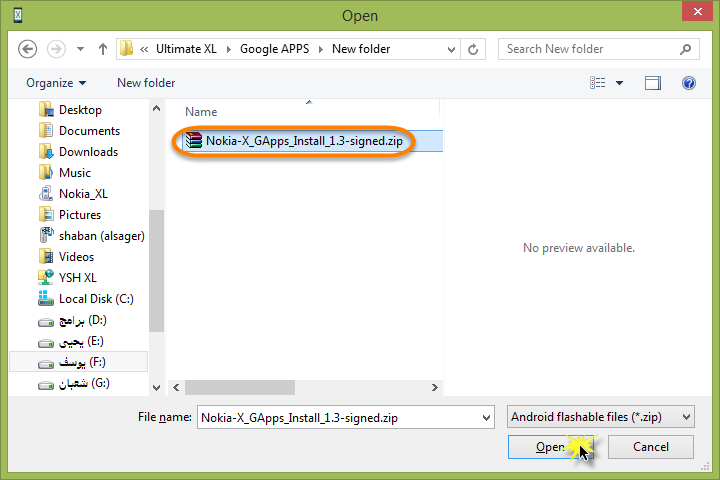Expand chevron after Ultimate XL breadcrumb
The image size is (720, 480).
[229, 49]
